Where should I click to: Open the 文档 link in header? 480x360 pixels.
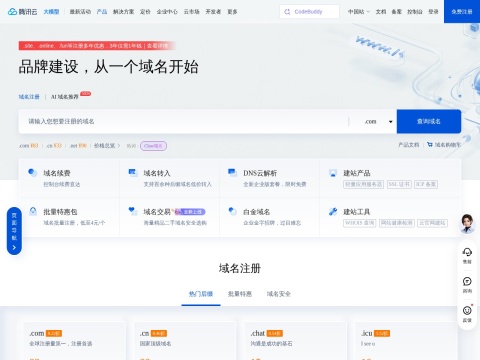(x=381, y=12)
